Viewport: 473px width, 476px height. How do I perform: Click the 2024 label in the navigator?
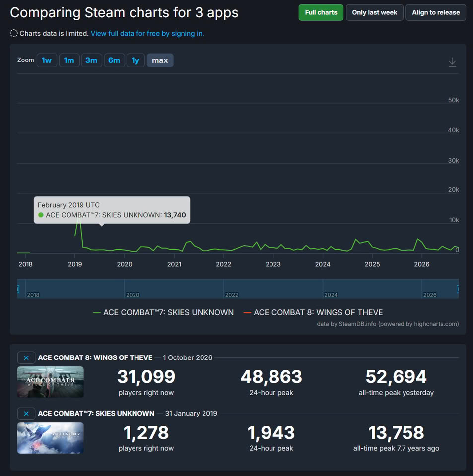(331, 295)
